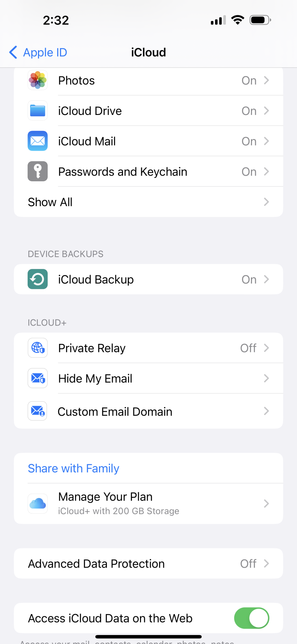Tap the Photos app icon

[x=38, y=80]
